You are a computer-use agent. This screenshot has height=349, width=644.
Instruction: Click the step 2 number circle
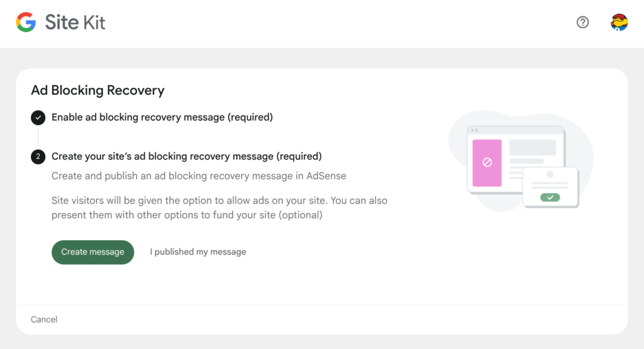[38, 157]
